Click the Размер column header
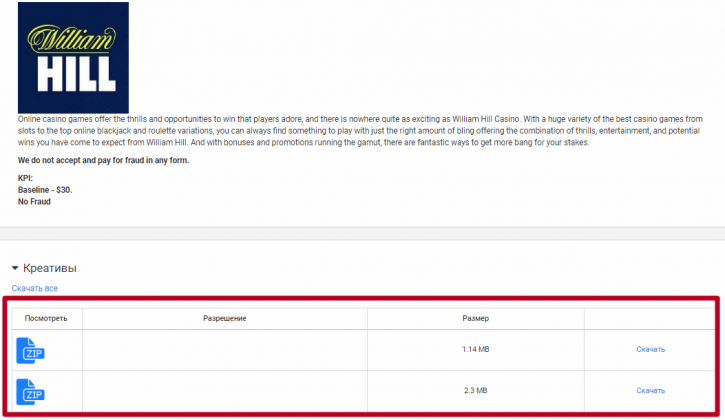 coord(476,318)
